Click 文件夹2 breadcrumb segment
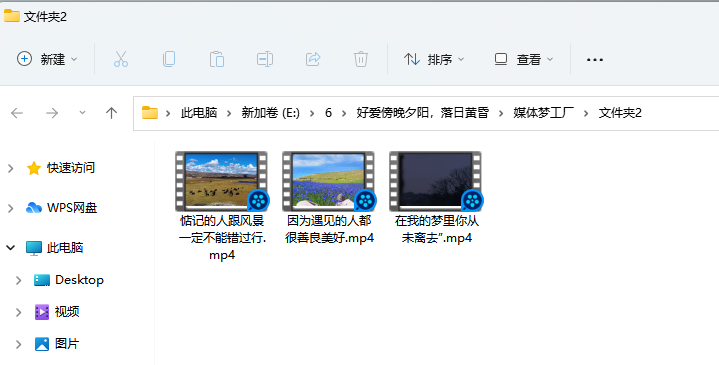Viewport: 719px width, 365px height. click(620, 113)
